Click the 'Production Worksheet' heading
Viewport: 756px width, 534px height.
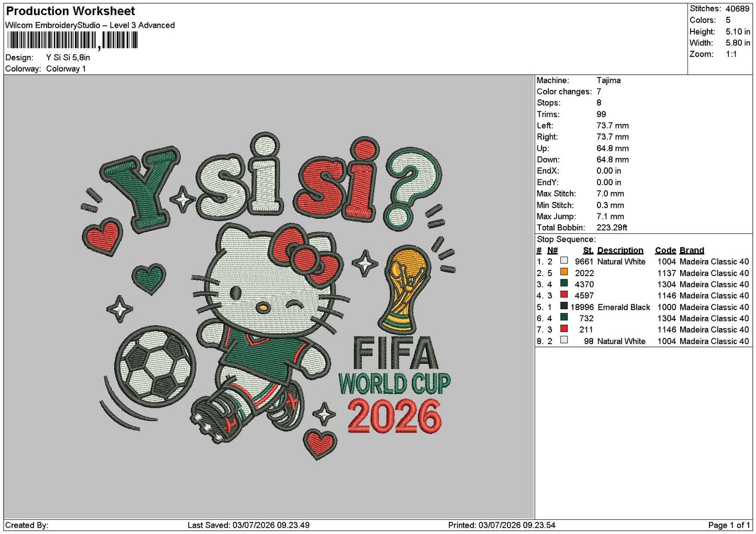71,11
